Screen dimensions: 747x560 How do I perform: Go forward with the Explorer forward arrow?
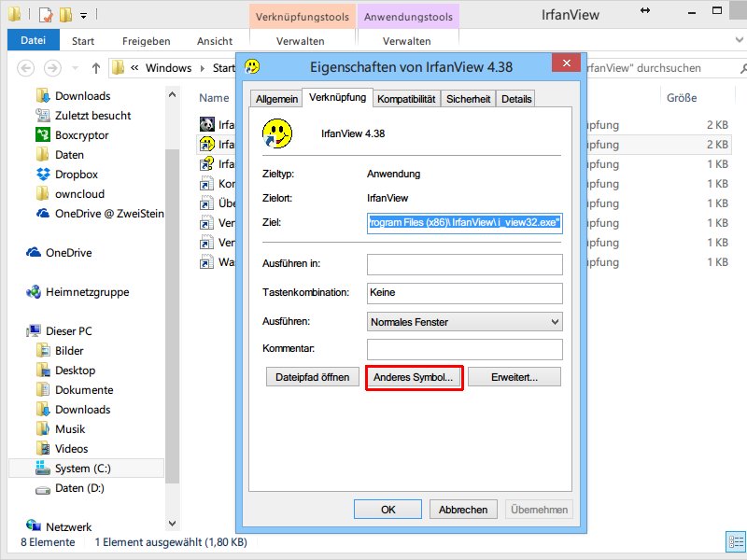52,68
